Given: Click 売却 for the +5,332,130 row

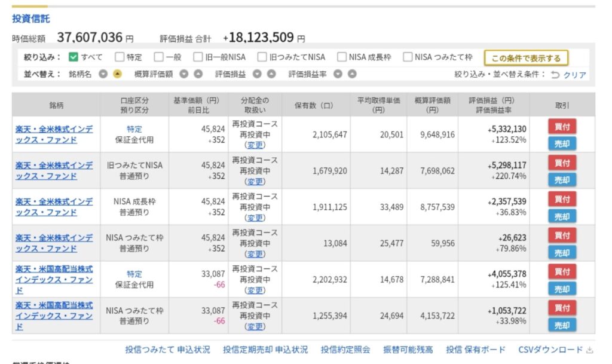Looking at the screenshot, I should [x=562, y=143].
